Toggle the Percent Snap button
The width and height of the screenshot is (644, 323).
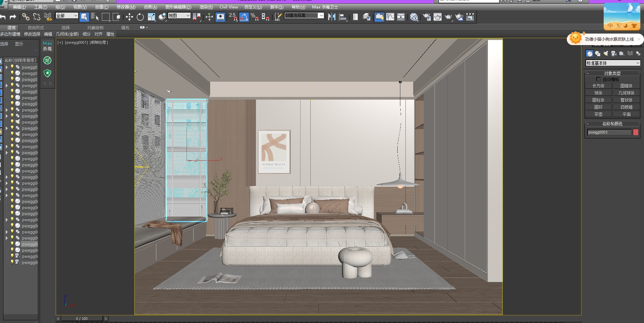coord(254,17)
